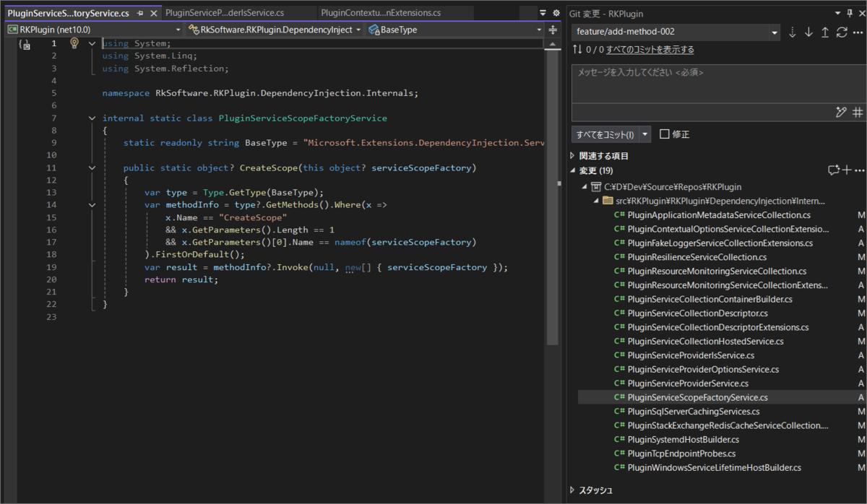Select PluginTcpEndpointProbes.cs file
Viewport: 867px width, 504px height.
[x=681, y=453]
